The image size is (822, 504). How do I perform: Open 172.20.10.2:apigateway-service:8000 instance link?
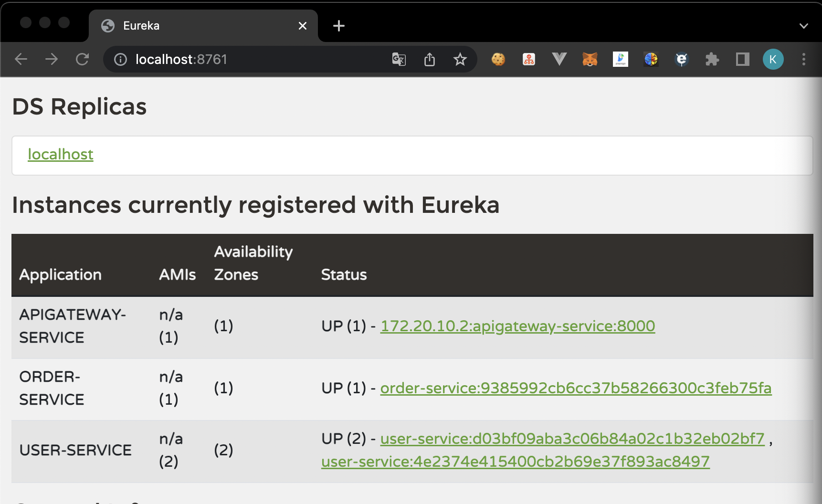[x=517, y=326]
